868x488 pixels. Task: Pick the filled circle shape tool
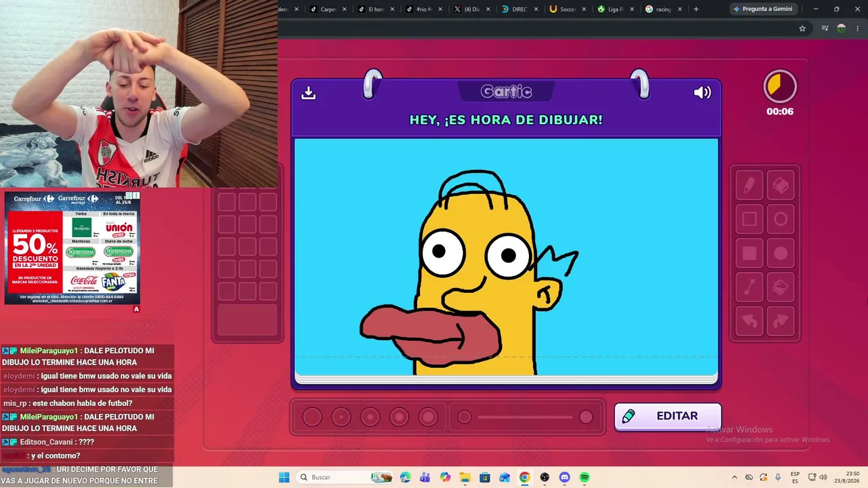coord(781,253)
